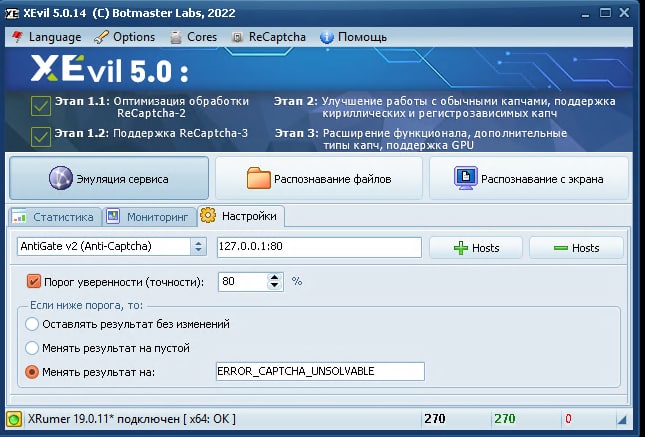Click the green 270 counter
Viewport: 645px width, 437px height.
[505, 419]
